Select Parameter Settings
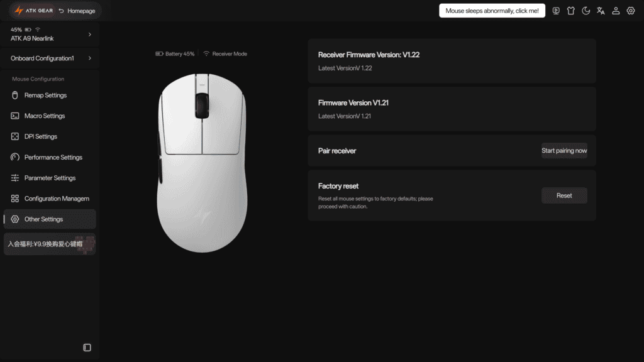644x362 pixels. click(x=50, y=178)
